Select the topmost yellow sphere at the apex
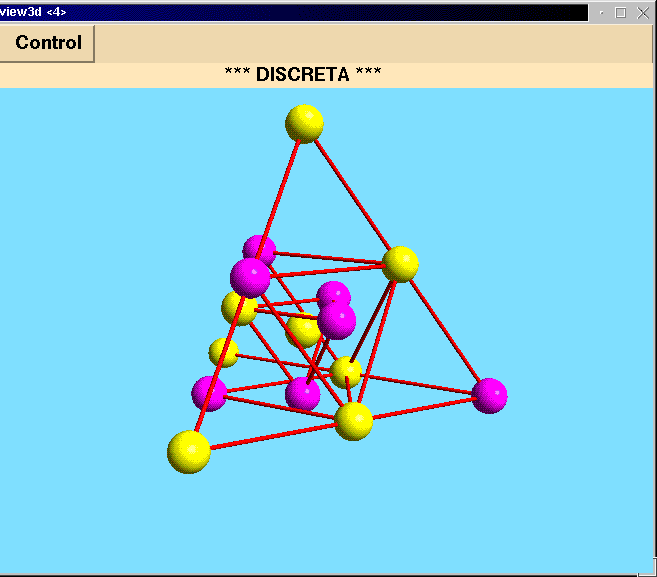The height and width of the screenshot is (577, 657). point(304,124)
